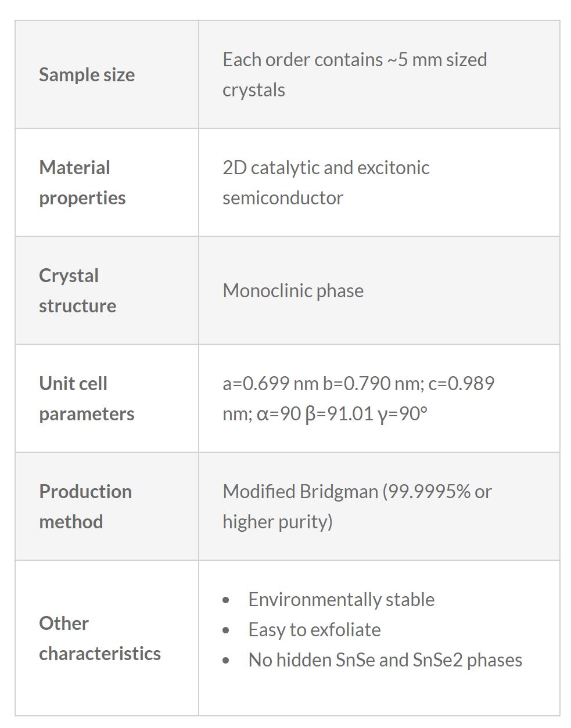
Task: Click the a=0.699 nm lattice values text
Action: tap(358, 384)
